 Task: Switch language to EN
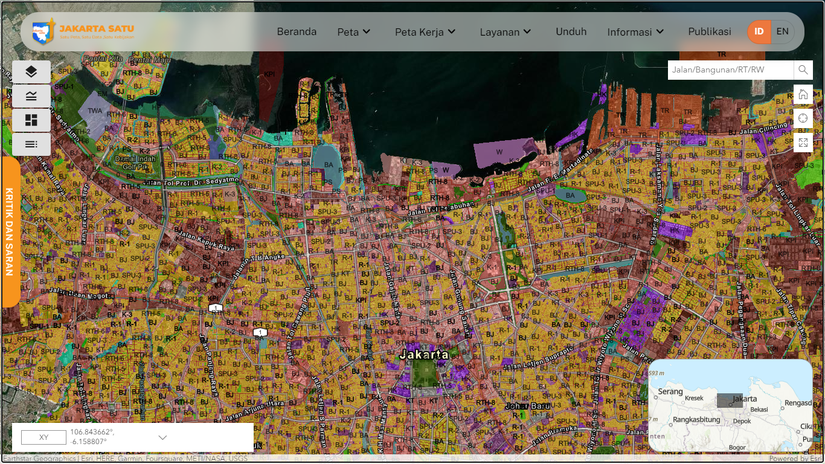(782, 32)
